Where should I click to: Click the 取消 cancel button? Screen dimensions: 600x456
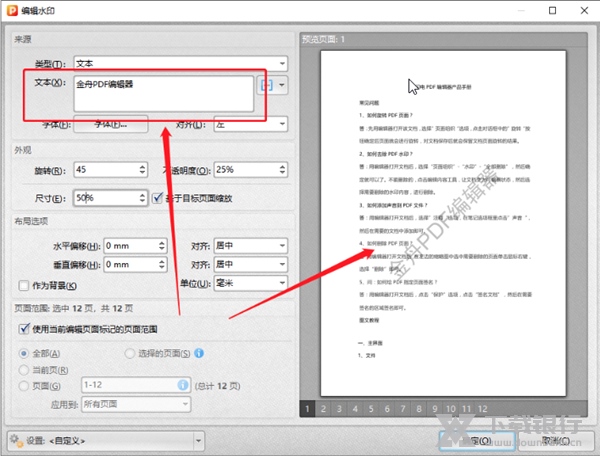click(x=556, y=441)
